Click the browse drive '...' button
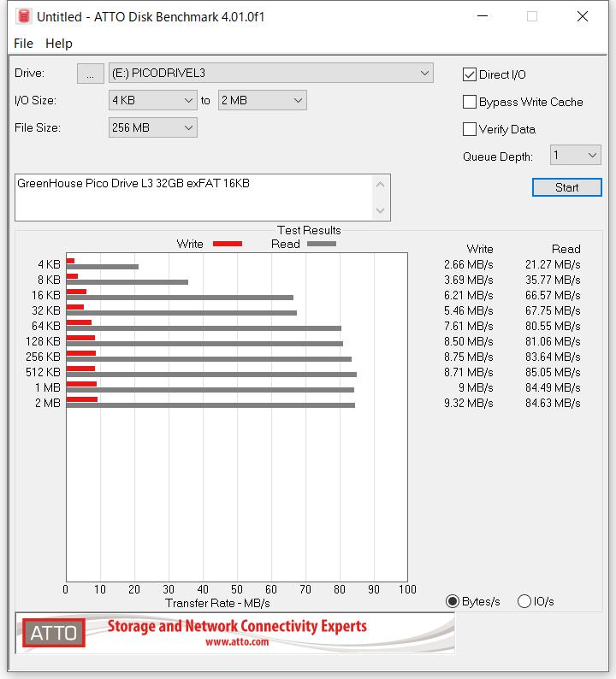Image resolution: width=616 pixels, height=679 pixels. click(x=91, y=74)
